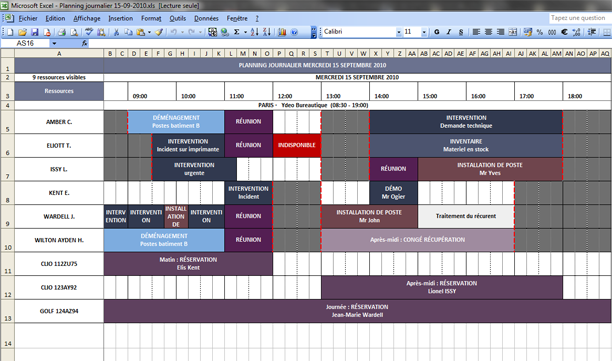Redo the last undone action
The height and width of the screenshot is (361, 612).
192,32
